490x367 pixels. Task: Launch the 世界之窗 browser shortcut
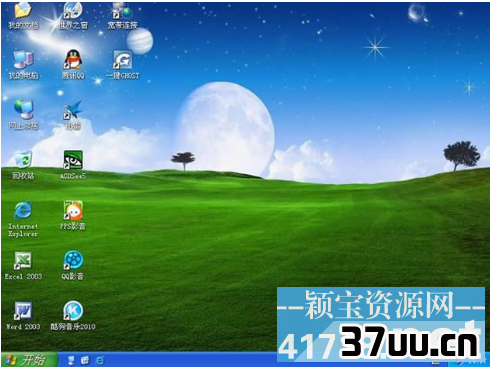(73, 11)
